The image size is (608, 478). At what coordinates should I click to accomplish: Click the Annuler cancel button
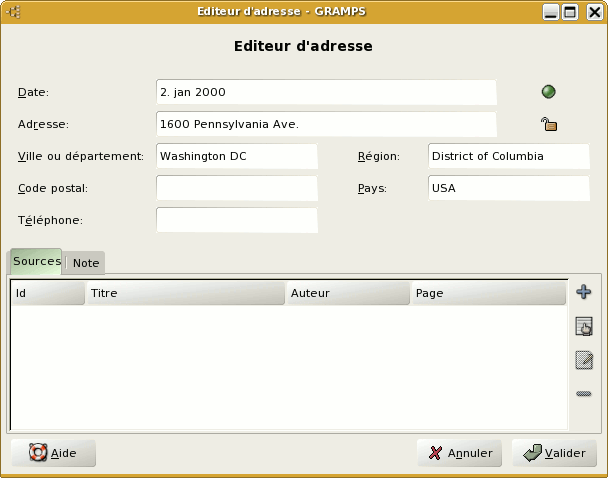[x=459, y=453]
